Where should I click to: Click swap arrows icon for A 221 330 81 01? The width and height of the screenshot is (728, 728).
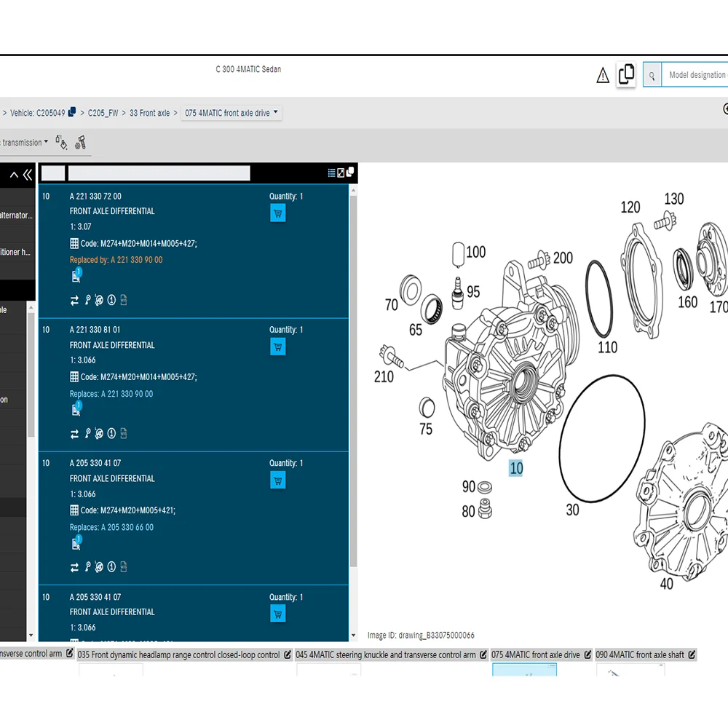pyautogui.click(x=74, y=434)
